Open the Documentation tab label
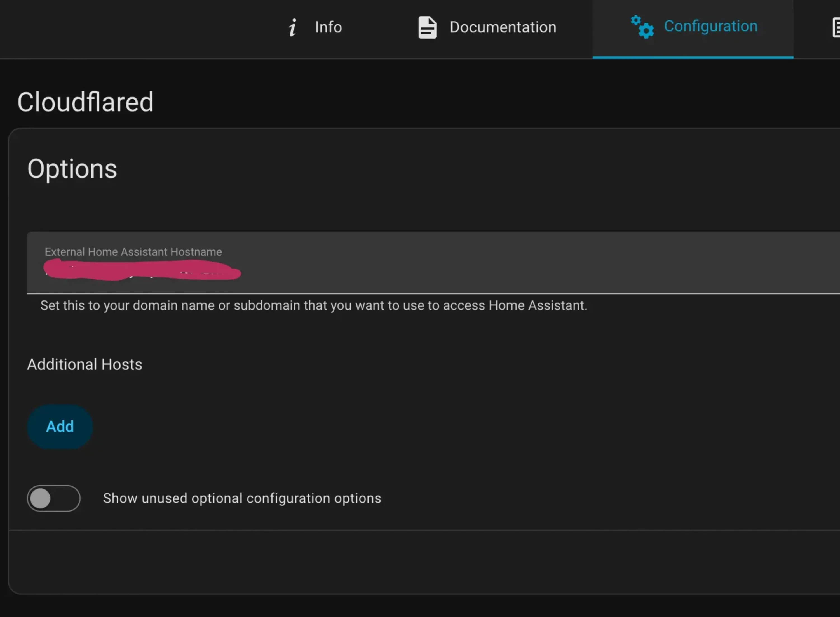This screenshot has width=840, height=617. pos(503,27)
